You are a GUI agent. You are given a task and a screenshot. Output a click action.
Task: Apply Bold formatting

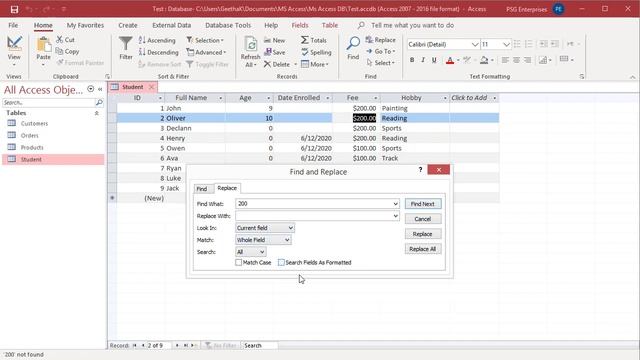tap(412, 60)
